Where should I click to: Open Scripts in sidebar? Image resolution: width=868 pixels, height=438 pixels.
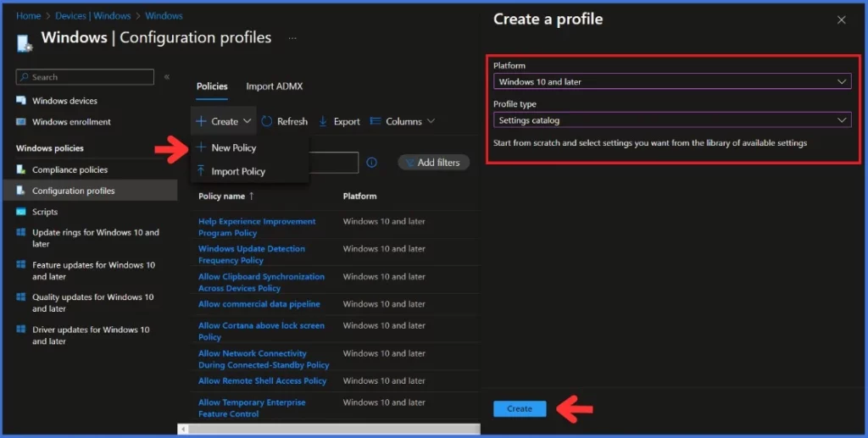[x=45, y=212]
